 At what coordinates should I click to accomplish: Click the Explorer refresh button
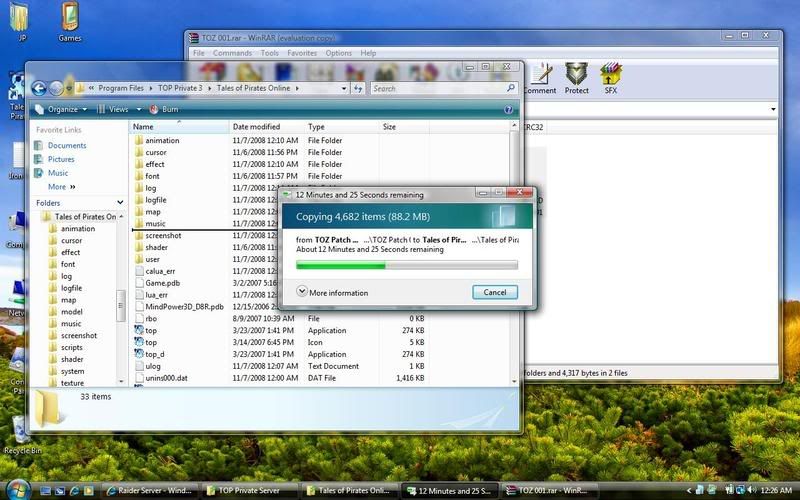[358, 88]
